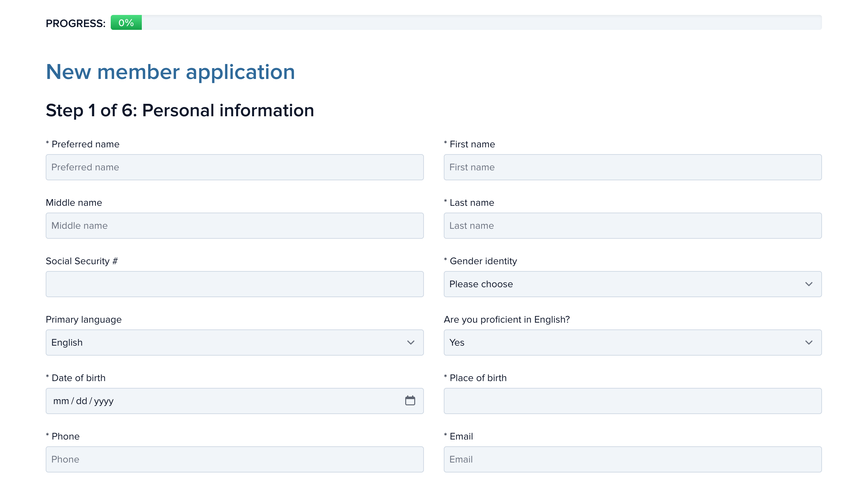Click the Step 1 of 6 heading
The image size is (868, 488).
[179, 110]
